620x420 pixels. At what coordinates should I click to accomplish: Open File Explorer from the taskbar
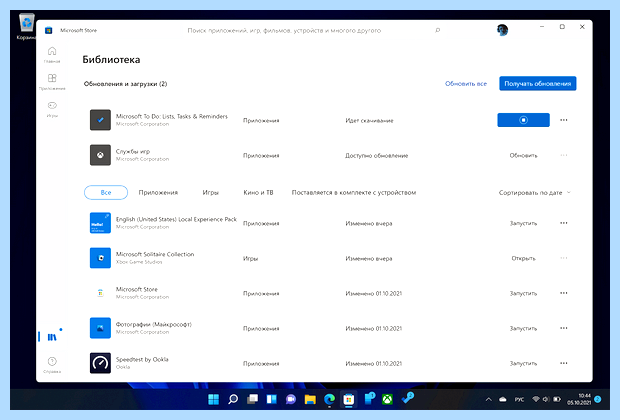point(310,399)
